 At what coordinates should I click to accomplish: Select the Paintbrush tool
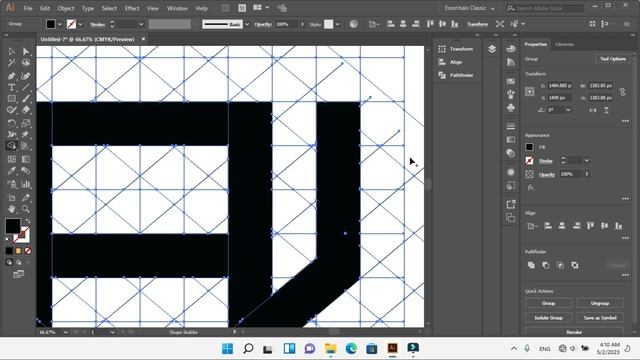click(x=26, y=99)
